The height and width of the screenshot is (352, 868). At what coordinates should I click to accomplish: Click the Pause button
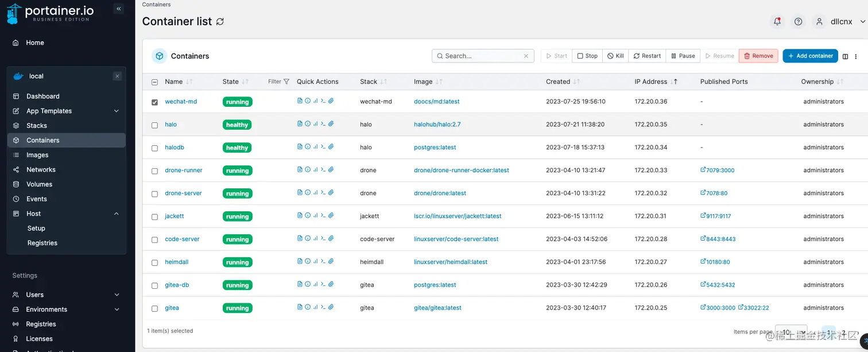point(683,56)
